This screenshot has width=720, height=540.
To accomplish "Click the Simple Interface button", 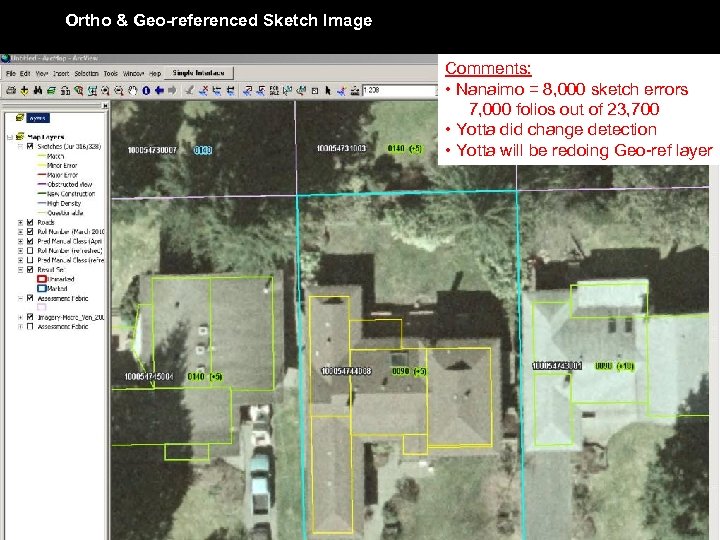I will coord(198,73).
